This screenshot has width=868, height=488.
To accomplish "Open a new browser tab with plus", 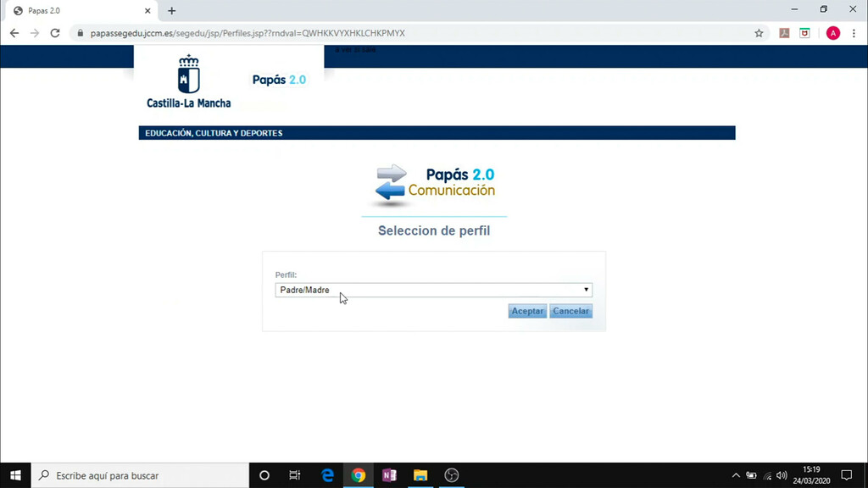I will [171, 11].
